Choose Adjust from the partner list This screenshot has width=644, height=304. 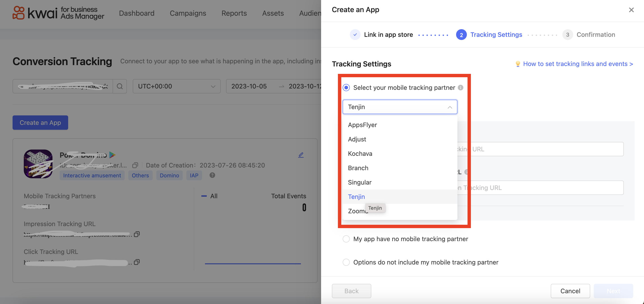click(400, 139)
